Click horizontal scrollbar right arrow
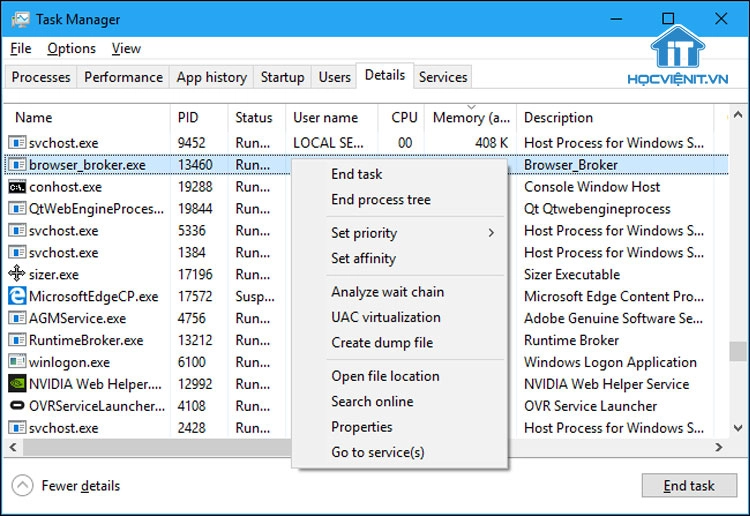 (x=719, y=447)
